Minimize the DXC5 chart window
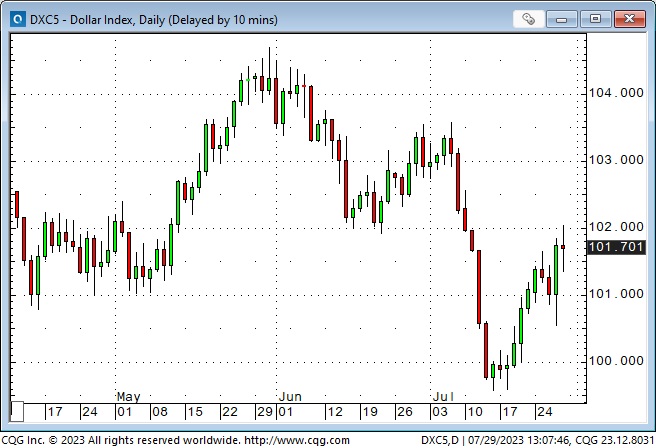Image resolution: width=656 pixels, height=448 pixels. coord(561,19)
